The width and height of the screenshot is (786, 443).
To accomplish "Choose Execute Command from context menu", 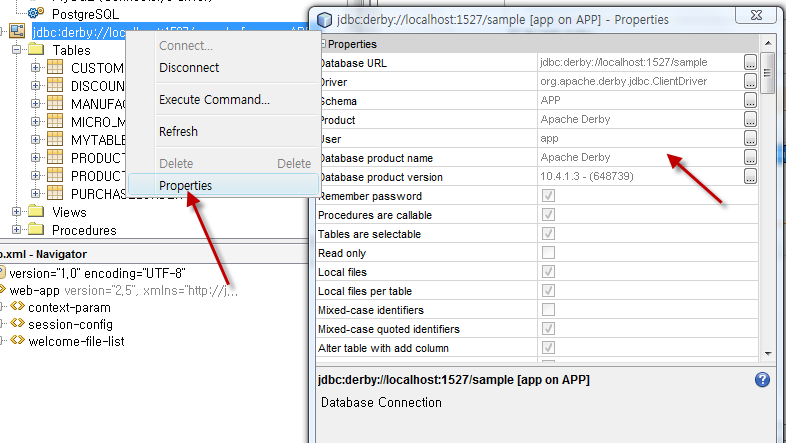I will [x=224, y=99].
